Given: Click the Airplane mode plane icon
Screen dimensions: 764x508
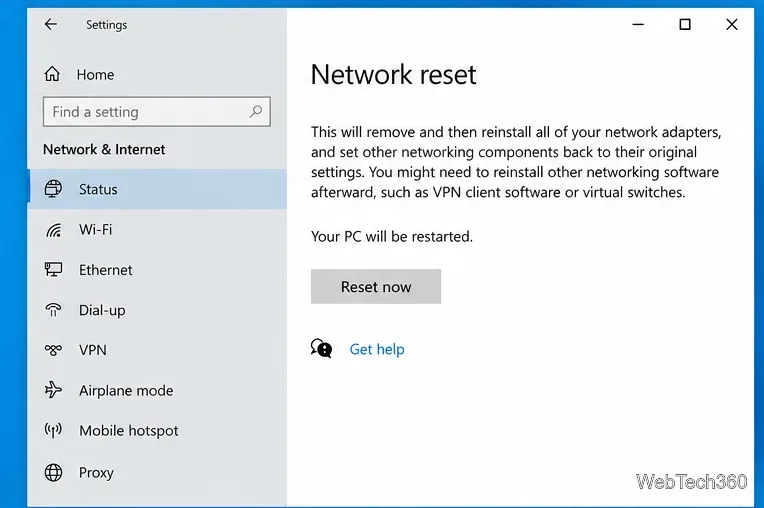Looking at the screenshot, I should [53, 390].
